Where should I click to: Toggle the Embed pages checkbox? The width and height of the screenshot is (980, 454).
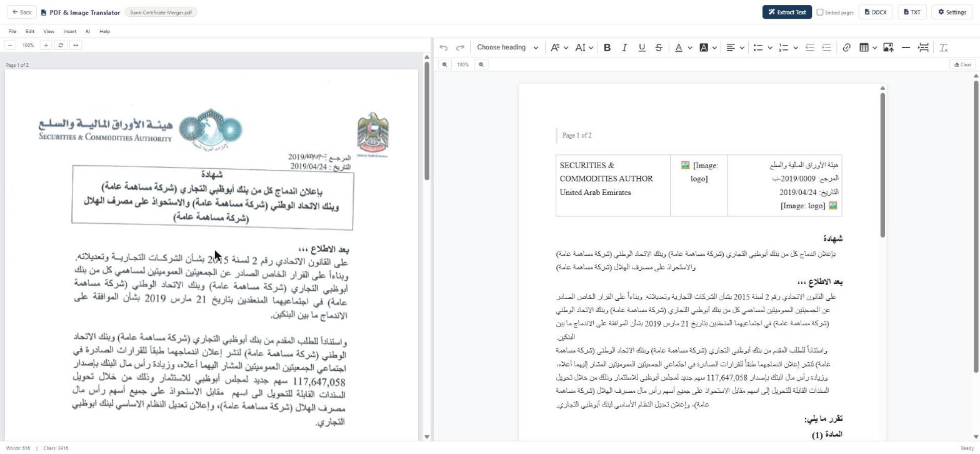820,12
